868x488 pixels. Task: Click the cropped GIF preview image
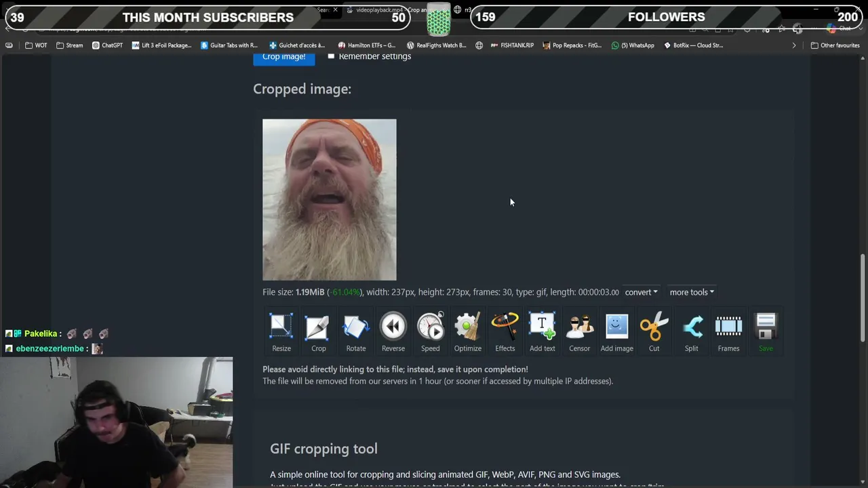[330, 200]
